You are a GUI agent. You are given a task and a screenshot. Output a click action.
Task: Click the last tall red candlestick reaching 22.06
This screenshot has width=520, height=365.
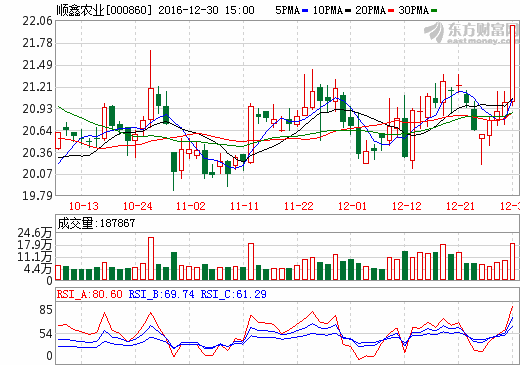pyautogui.click(x=513, y=63)
